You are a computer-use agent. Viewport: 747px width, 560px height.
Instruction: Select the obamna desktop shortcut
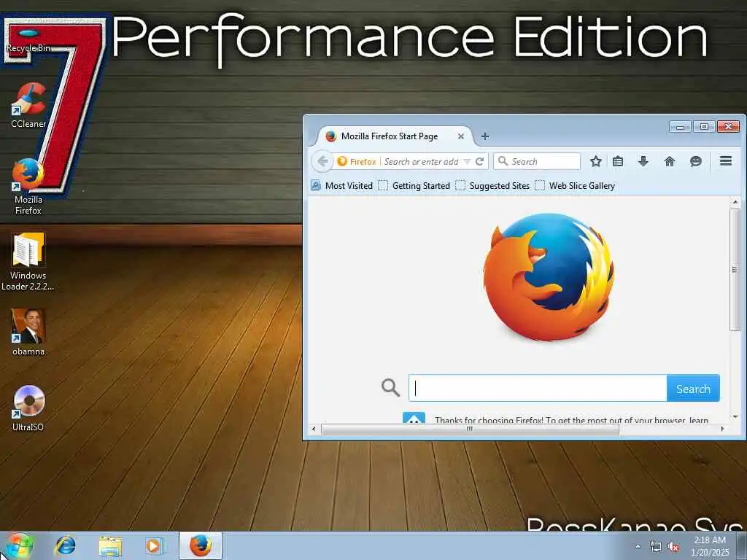tap(28, 332)
